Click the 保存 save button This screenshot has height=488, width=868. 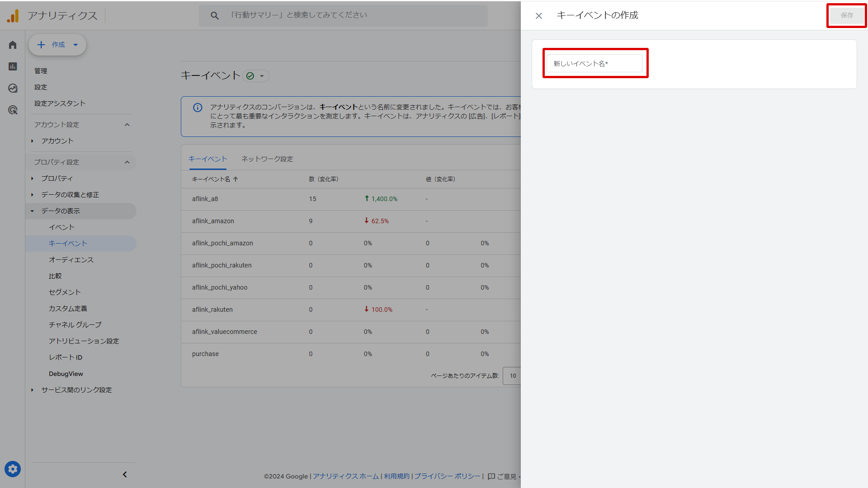(846, 15)
